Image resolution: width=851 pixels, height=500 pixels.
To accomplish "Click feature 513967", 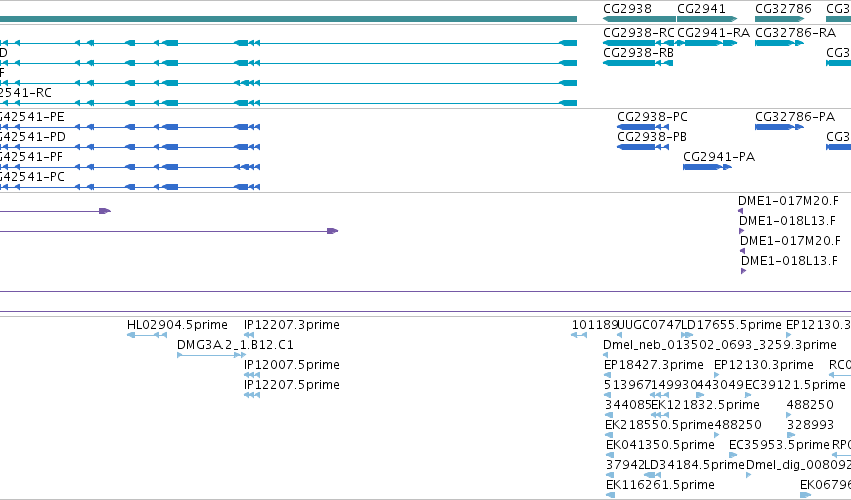I will (627, 385).
